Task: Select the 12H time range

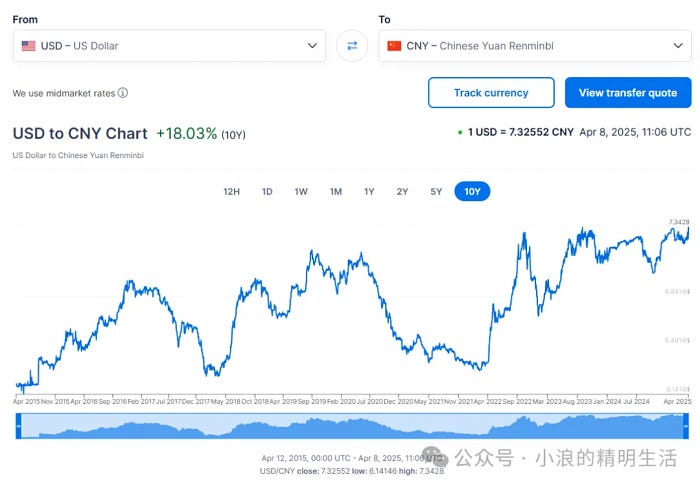Action: pos(232,191)
